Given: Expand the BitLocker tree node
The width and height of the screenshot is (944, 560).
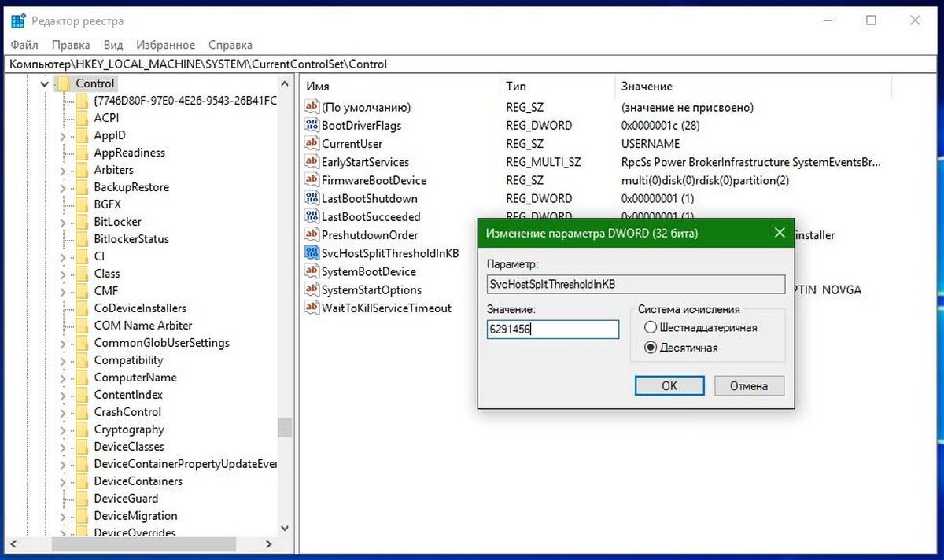Looking at the screenshot, I should click(63, 222).
